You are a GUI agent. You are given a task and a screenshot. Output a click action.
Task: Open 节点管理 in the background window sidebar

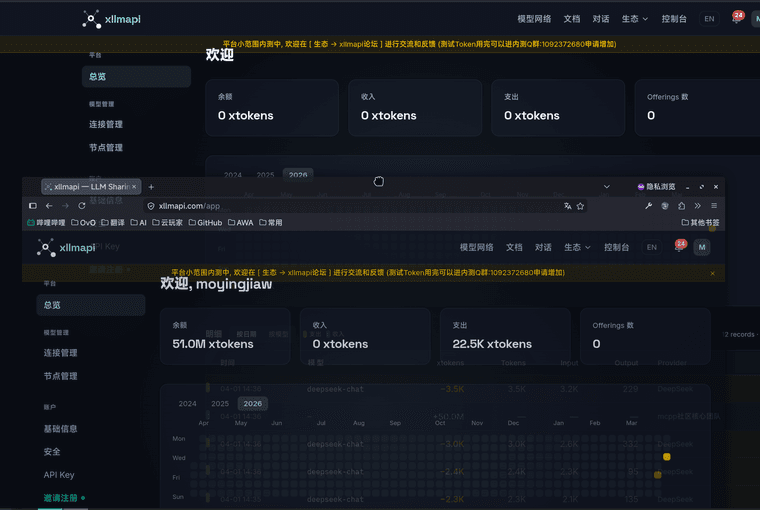pos(106,148)
